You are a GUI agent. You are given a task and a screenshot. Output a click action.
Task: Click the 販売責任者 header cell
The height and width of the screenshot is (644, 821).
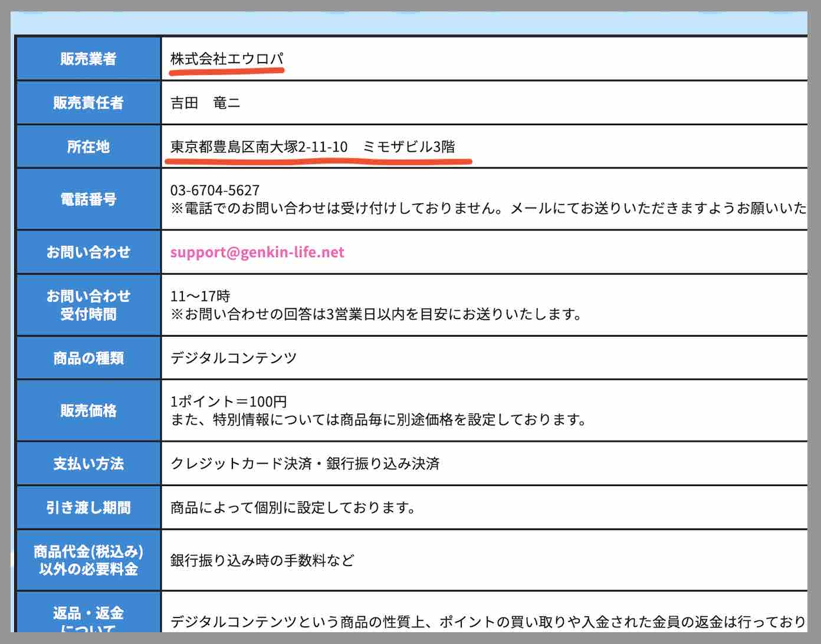(88, 102)
